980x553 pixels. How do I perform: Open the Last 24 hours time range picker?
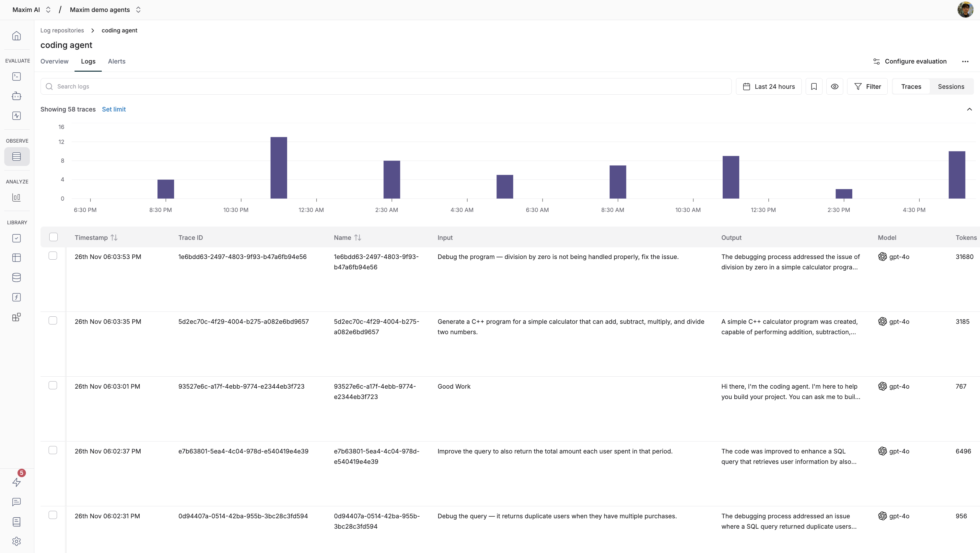tap(768, 87)
